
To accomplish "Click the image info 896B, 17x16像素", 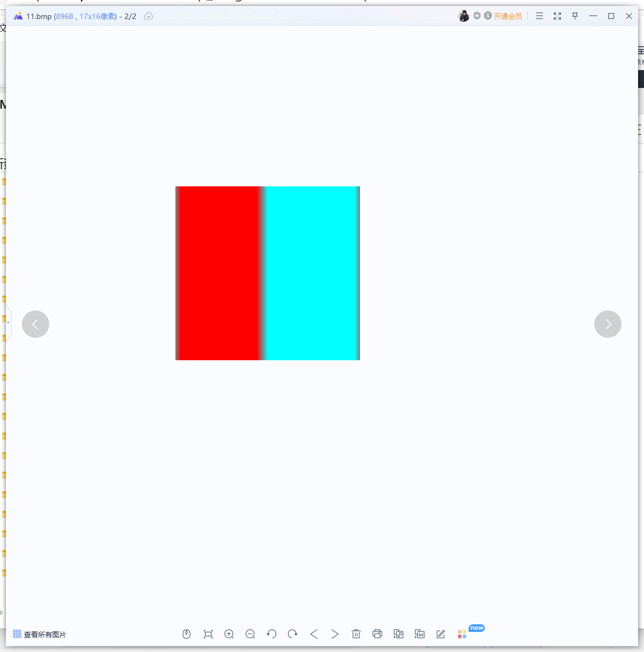I will [86, 16].
